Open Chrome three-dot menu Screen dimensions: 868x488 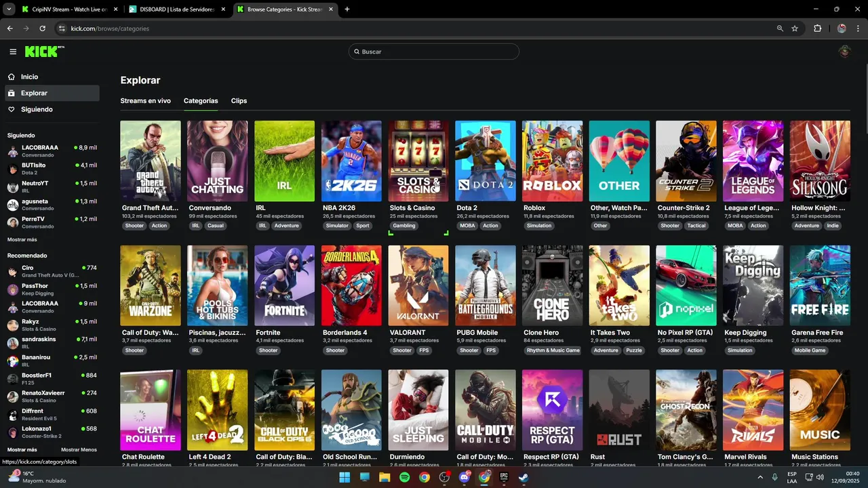pyautogui.click(x=858, y=28)
